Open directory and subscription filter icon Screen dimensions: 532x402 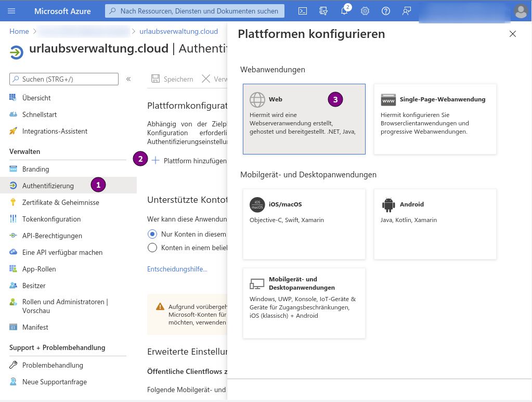(323, 11)
